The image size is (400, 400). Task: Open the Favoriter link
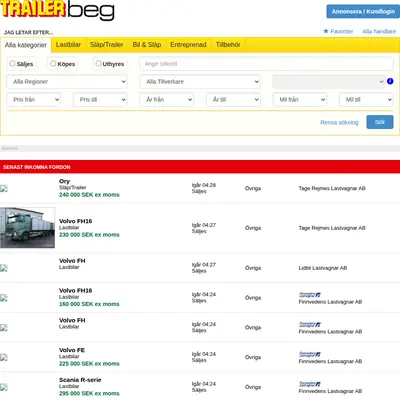[342, 31]
